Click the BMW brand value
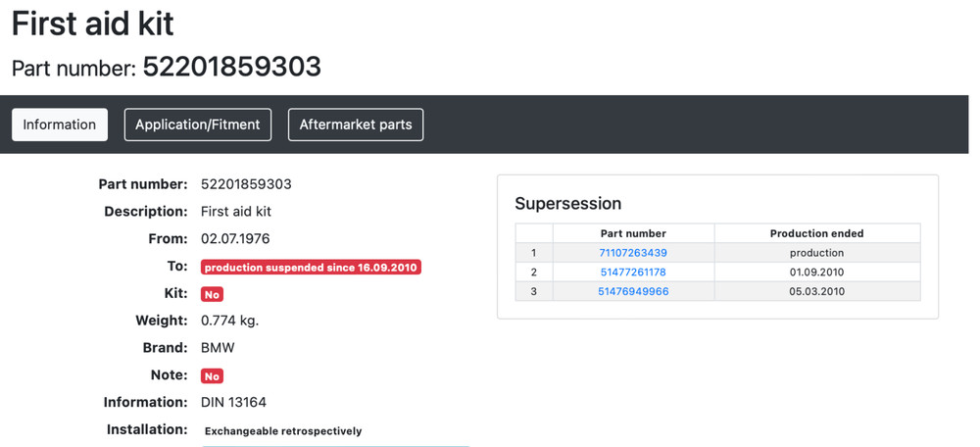Viewport: 980px width, 447px height. point(218,348)
